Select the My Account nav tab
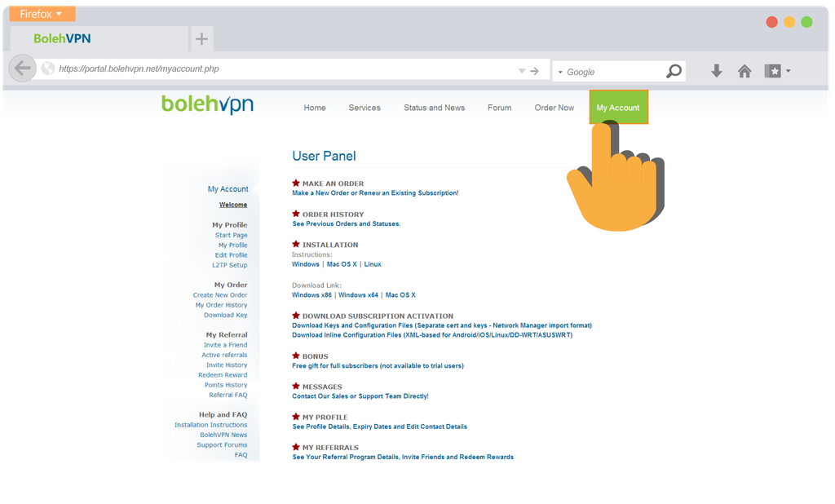835x504 pixels. point(618,107)
